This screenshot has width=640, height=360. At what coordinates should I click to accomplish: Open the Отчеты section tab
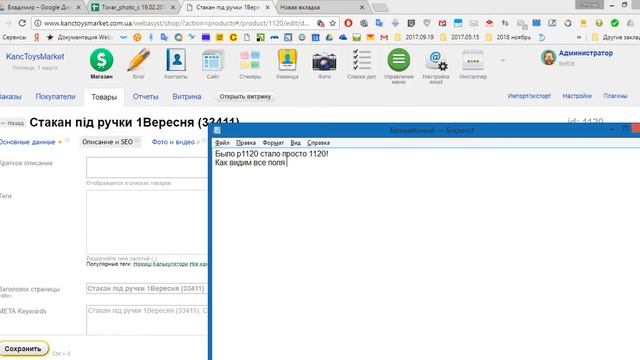[145, 96]
